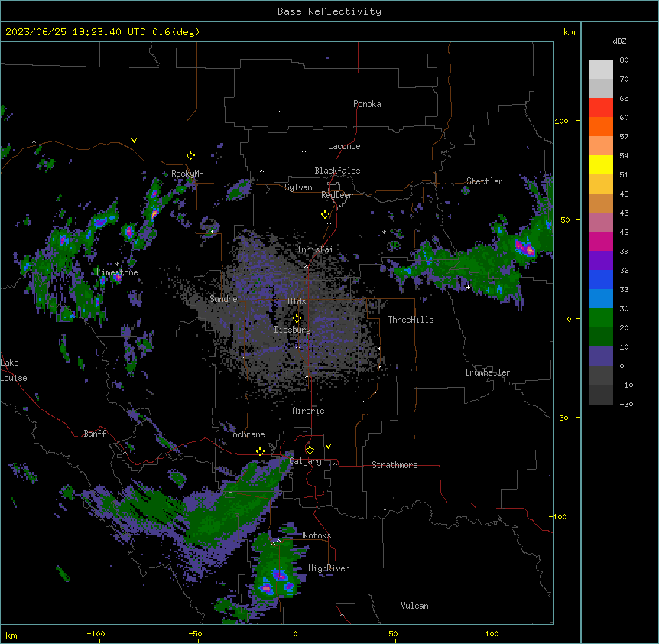The image size is (659, 644).
Task: Click the 45 value in the dBZ legend
Action: coord(624,213)
